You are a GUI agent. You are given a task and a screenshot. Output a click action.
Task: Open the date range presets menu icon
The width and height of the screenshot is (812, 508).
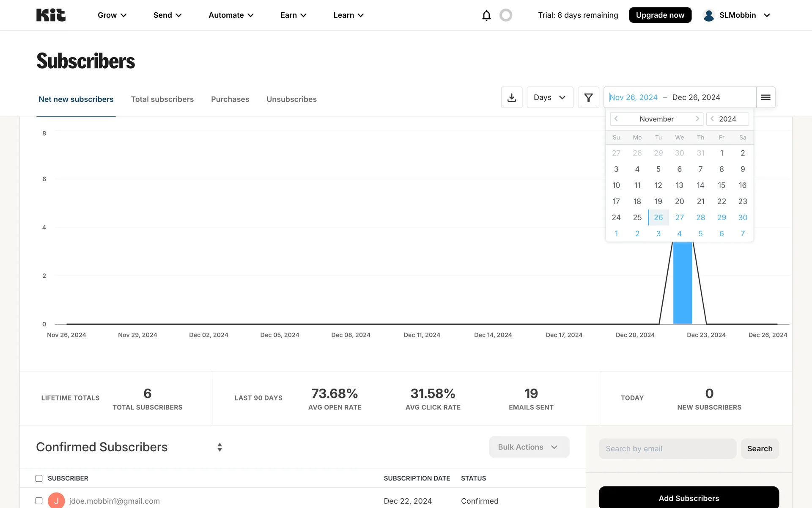tap(765, 97)
